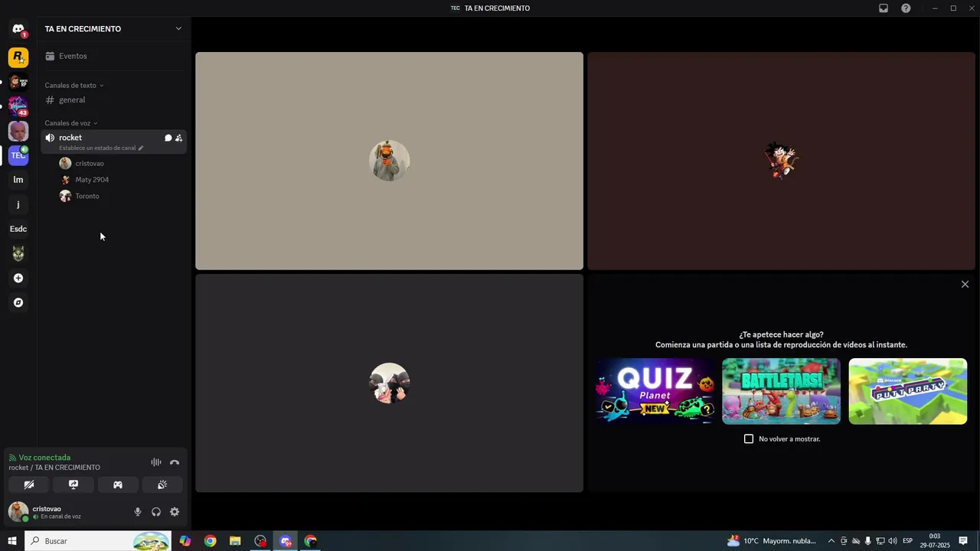Open the 'j' server
The width and height of the screenshot is (980, 551).
click(18, 204)
